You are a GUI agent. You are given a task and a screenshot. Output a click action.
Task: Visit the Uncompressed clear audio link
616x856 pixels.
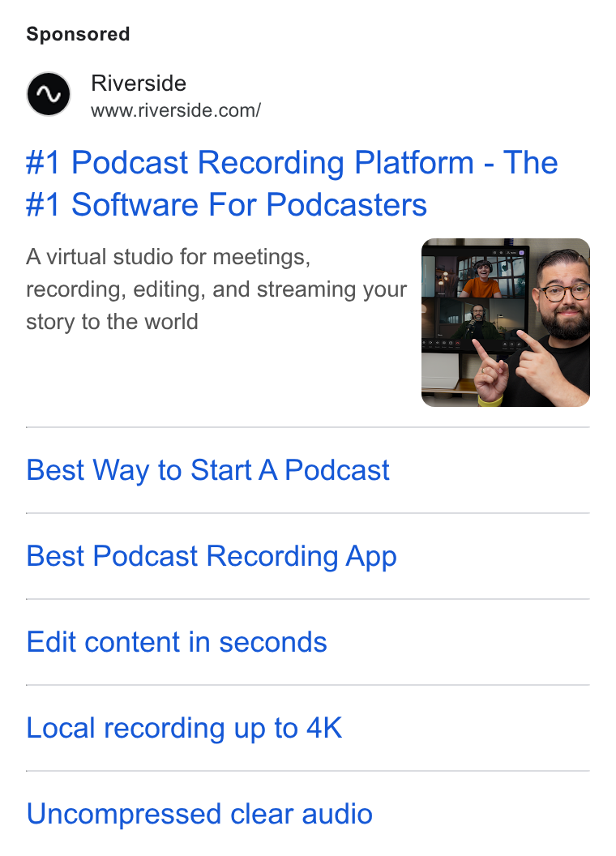tap(199, 814)
